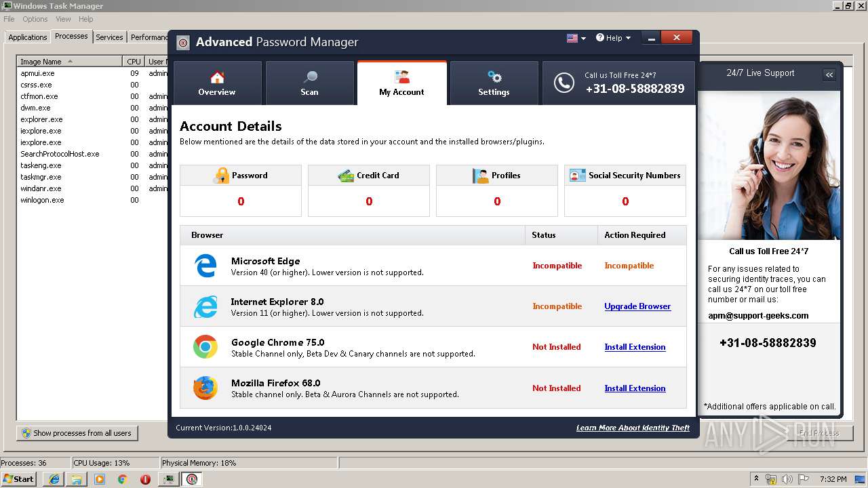The height and width of the screenshot is (488, 868).
Task: Switch to Task Manager Applications tab
Action: [28, 37]
